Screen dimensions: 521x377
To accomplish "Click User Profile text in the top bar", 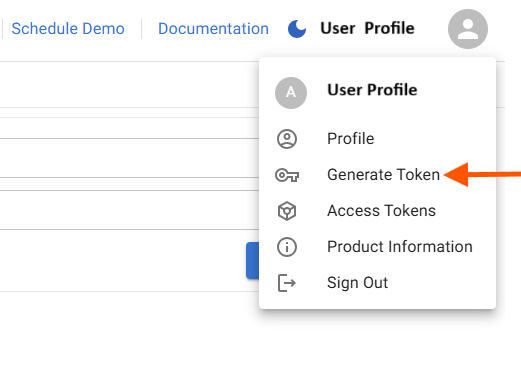I will pos(367,28).
